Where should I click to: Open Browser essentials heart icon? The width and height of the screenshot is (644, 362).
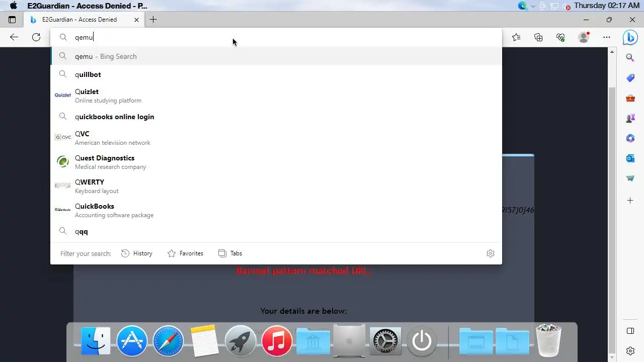[x=560, y=37]
